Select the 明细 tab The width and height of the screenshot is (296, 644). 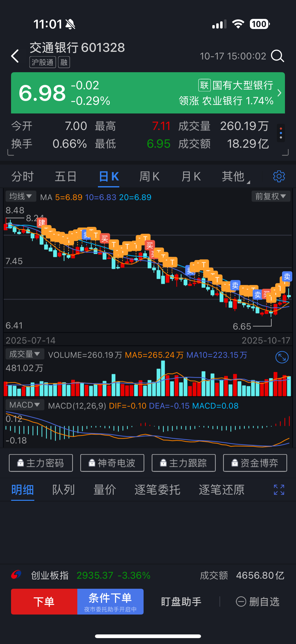[23, 490]
